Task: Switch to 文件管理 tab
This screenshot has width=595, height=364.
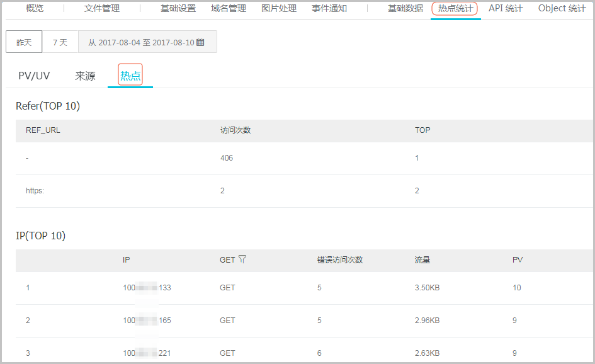Action: pyautogui.click(x=102, y=8)
